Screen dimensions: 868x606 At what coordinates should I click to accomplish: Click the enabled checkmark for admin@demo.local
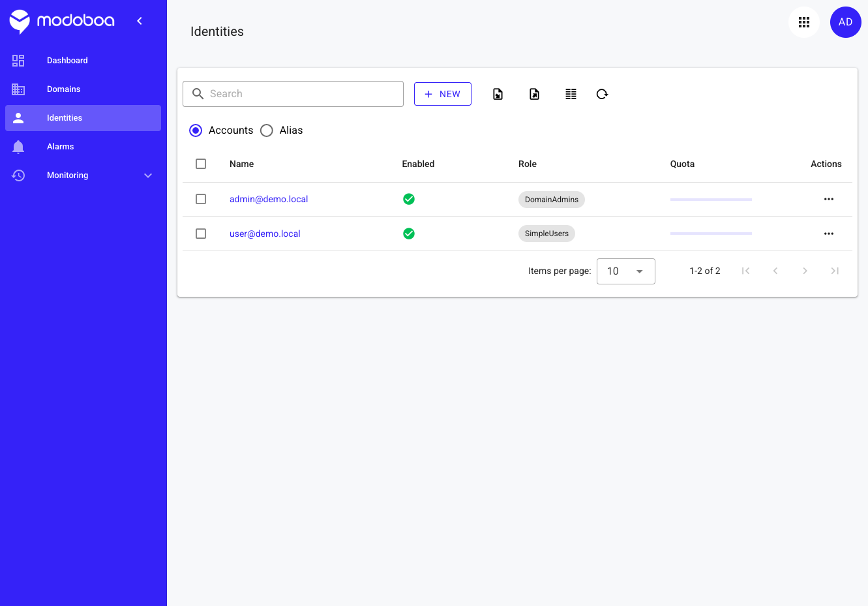pos(409,199)
